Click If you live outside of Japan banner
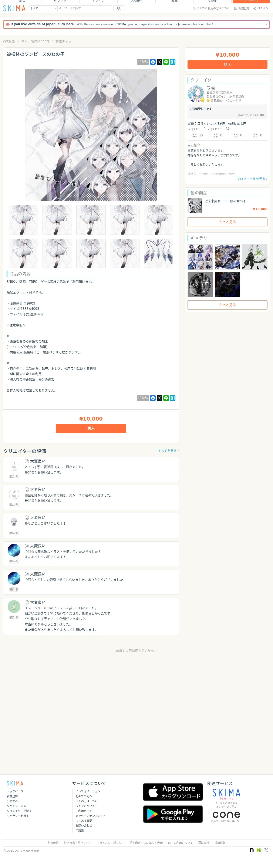The height and width of the screenshot is (868, 273). pos(136,24)
